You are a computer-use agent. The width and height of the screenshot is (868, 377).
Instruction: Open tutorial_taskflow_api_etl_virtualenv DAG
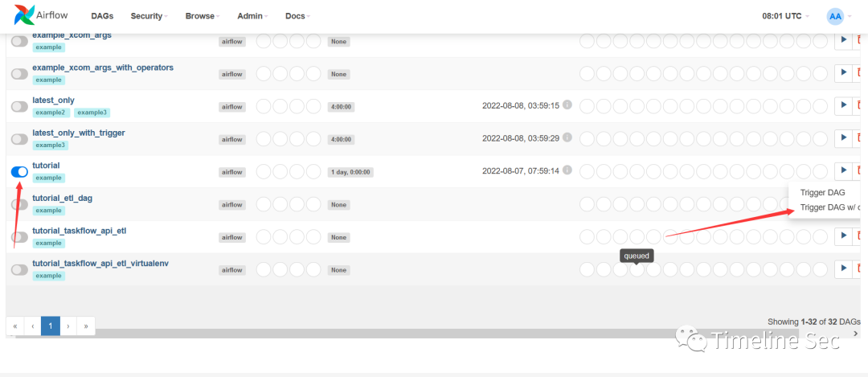pyautogui.click(x=100, y=263)
